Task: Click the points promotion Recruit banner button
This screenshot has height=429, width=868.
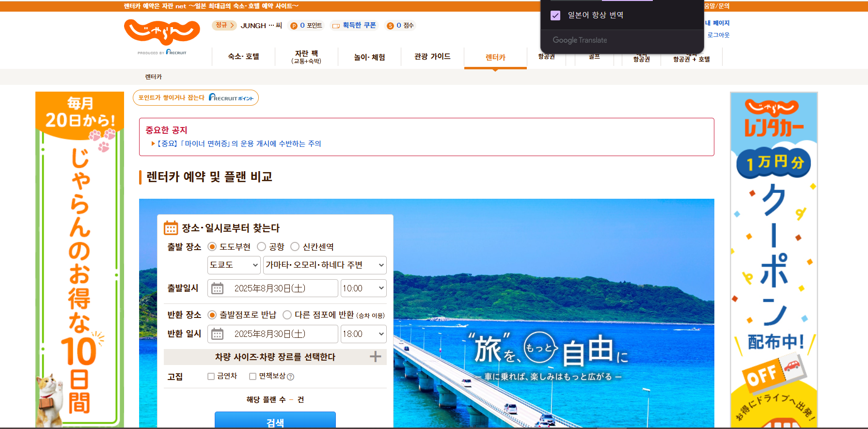Action: pos(196,98)
